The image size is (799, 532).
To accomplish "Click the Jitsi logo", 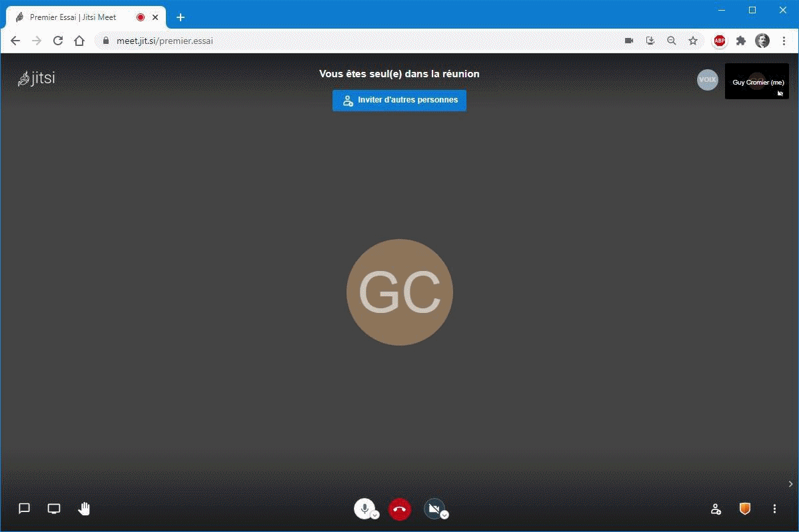I will coord(36,78).
